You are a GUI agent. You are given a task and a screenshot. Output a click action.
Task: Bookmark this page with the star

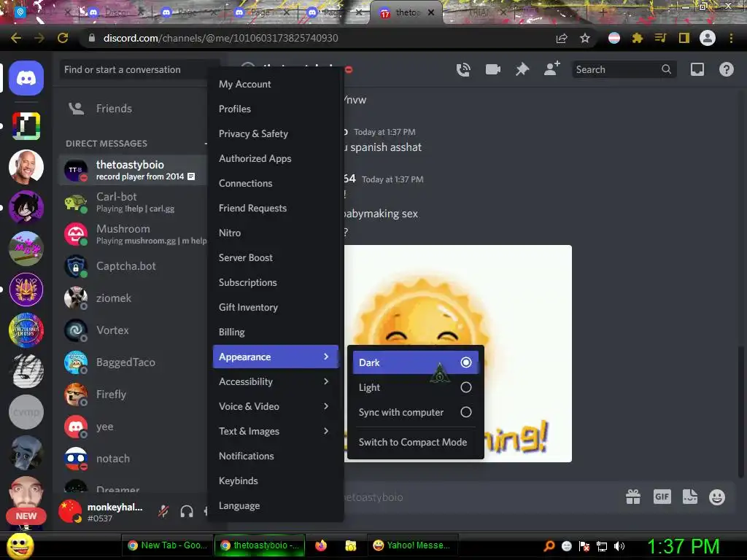[585, 38]
